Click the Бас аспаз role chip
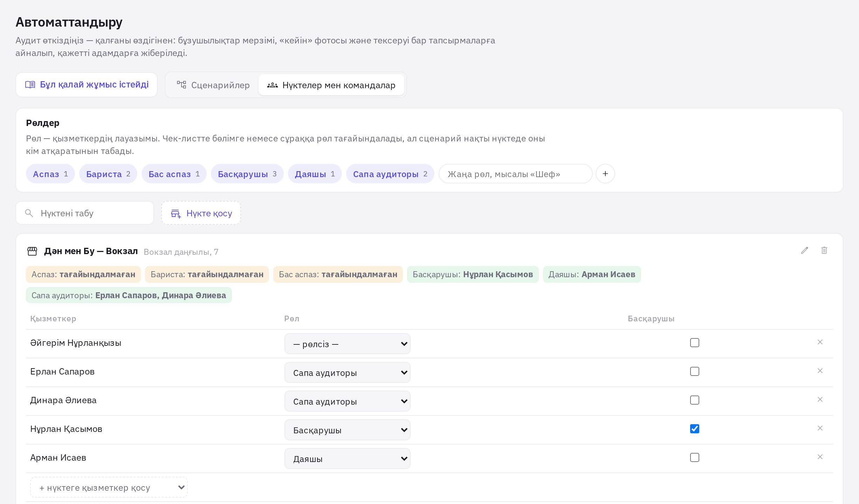The width and height of the screenshot is (859, 504). [x=174, y=174]
